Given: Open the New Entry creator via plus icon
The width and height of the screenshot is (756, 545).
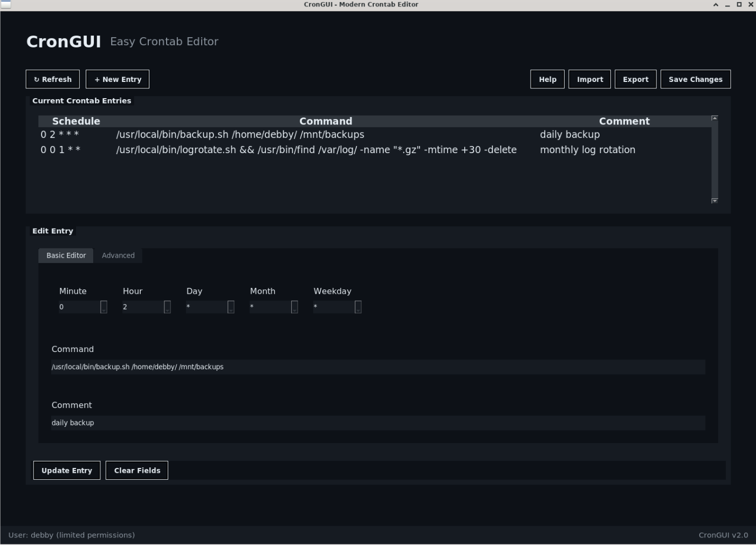Looking at the screenshot, I should click(98, 79).
